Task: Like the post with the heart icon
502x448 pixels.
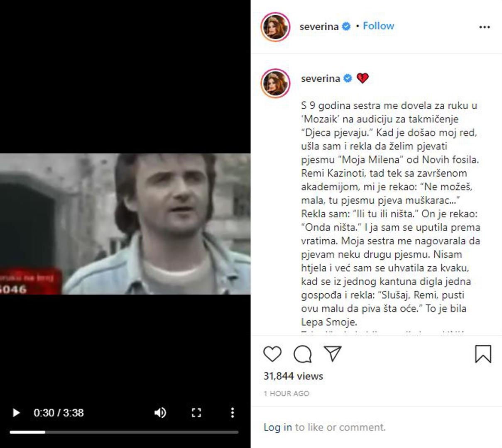Action: [272, 354]
